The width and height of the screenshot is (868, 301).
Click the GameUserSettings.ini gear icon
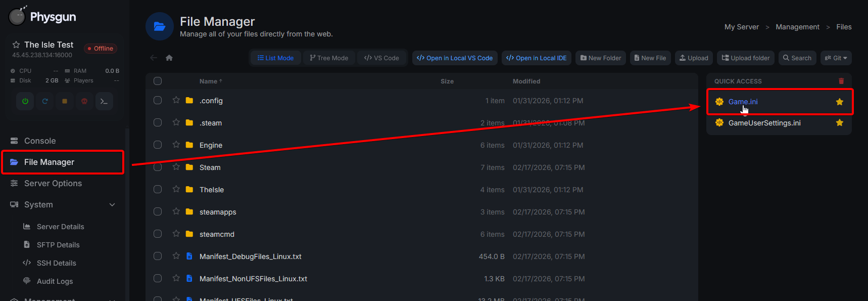point(719,123)
